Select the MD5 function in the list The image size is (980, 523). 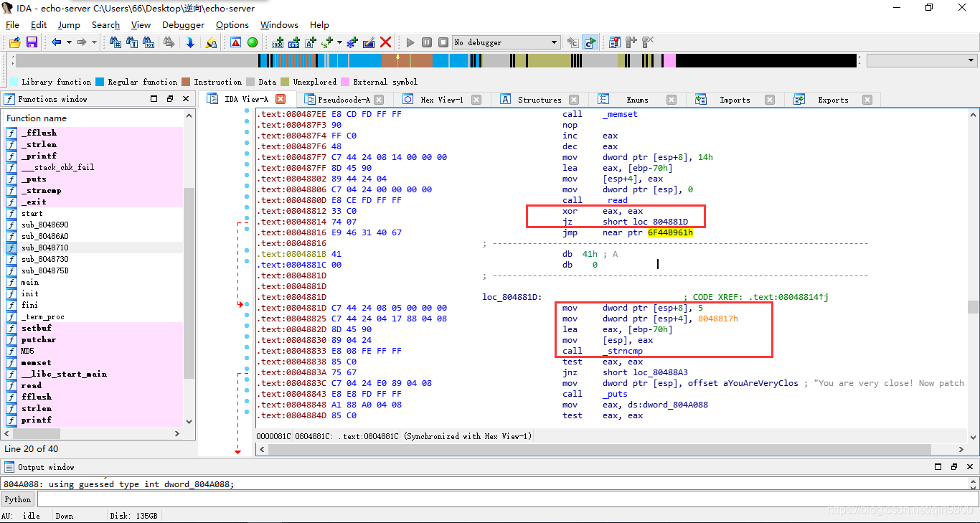94,351
